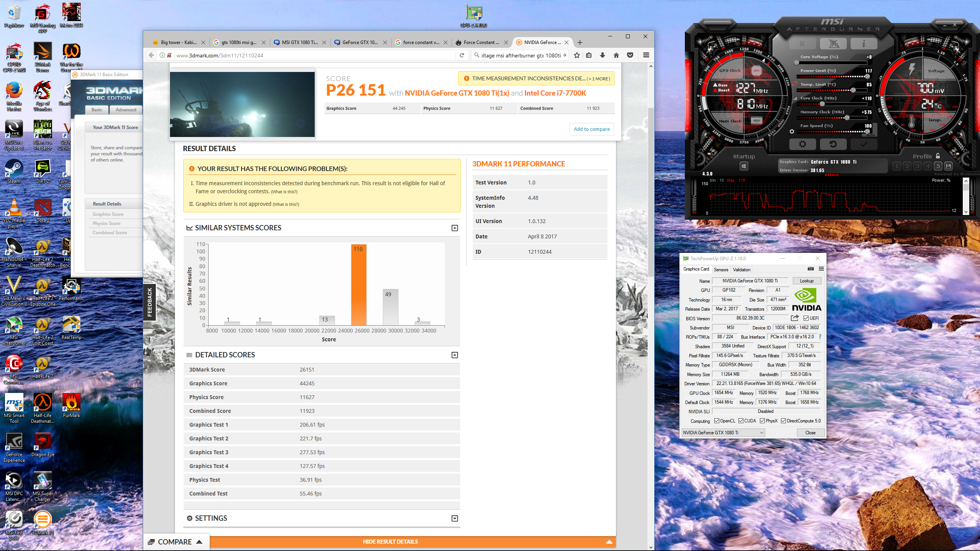The height and width of the screenshot is (551, 980).
Task: Switch to the 'Force Constant' browser tab
Action: pyautogui.click(x=481, y=42)
